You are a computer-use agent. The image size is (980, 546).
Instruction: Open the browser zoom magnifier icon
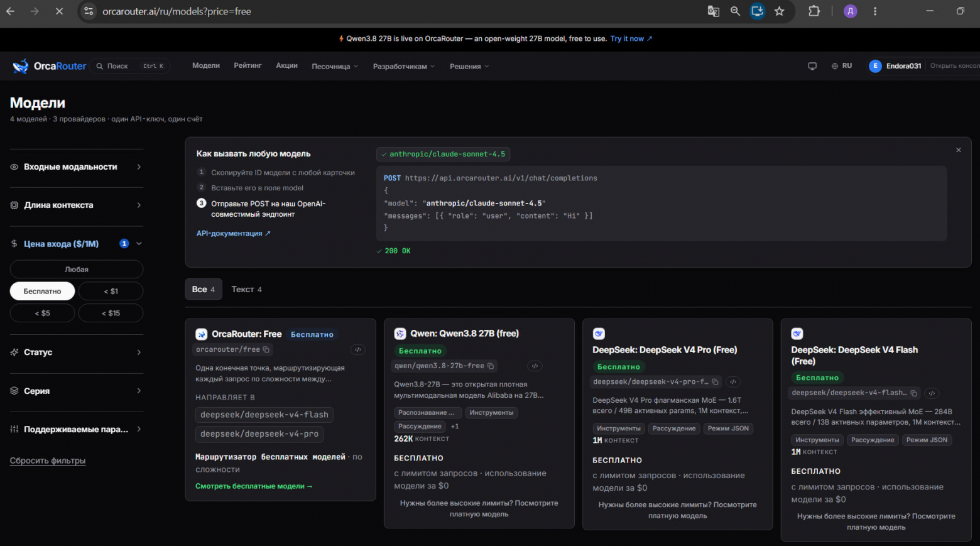coord(735,11)
